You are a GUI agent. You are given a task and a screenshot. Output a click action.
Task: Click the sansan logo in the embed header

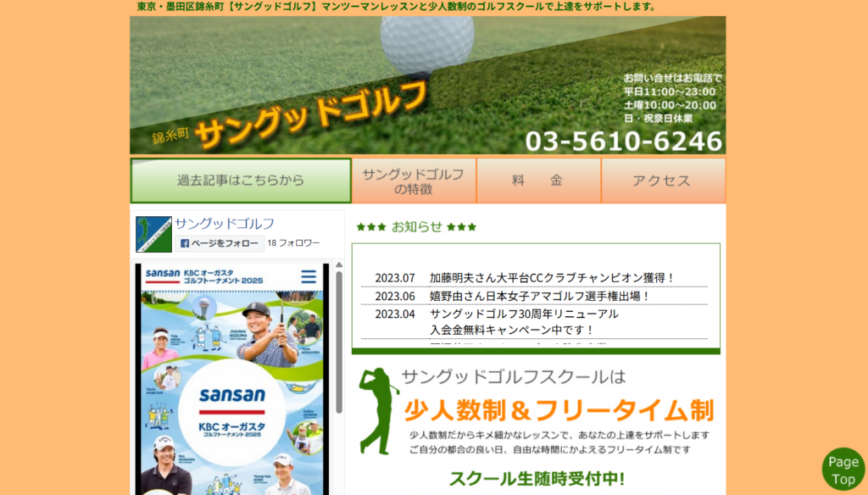point(162,273)
